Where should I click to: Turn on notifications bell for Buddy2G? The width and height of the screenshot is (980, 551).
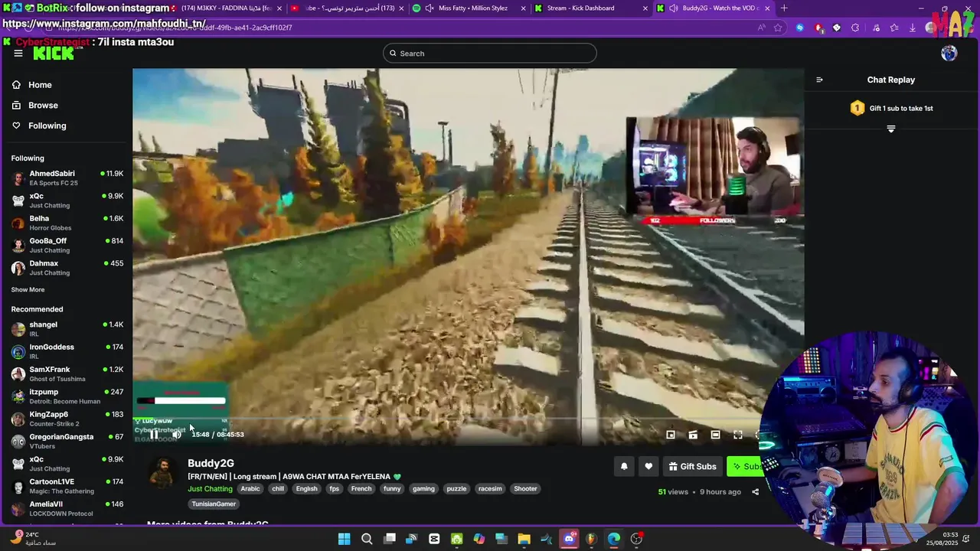(624, 466)
